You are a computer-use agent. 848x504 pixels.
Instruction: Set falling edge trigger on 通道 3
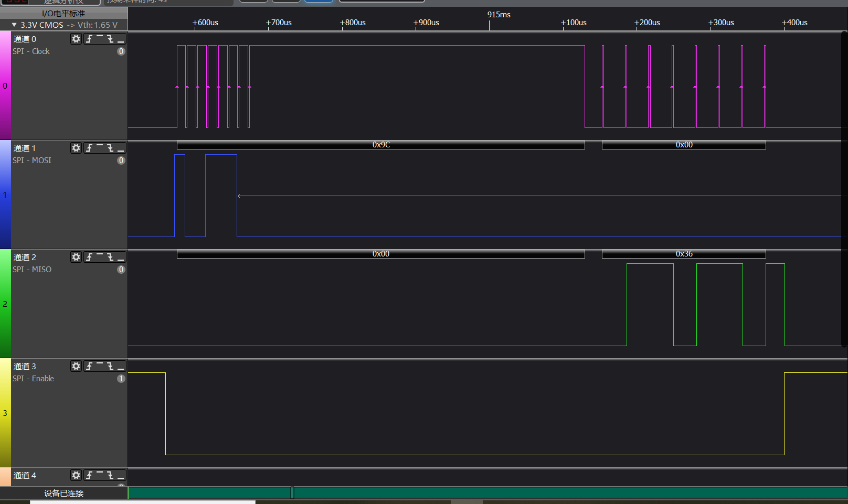[x=110, y=366]
